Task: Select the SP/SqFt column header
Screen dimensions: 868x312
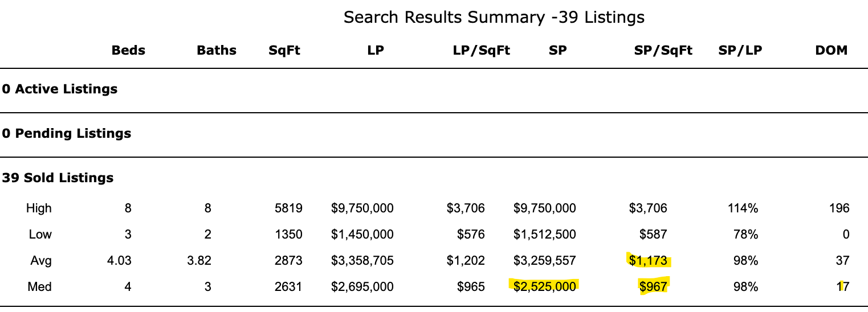Action: pos(663,50)
